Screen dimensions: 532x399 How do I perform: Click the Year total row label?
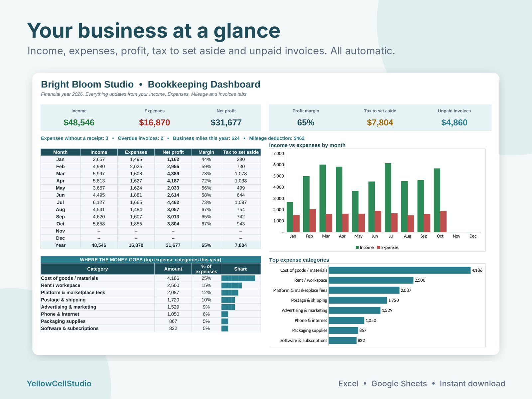pyautogui.click(x=61, y=245)
